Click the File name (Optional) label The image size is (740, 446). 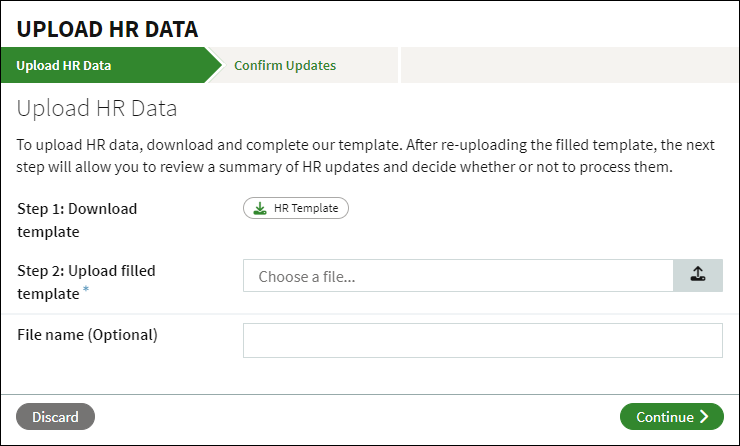87,335
